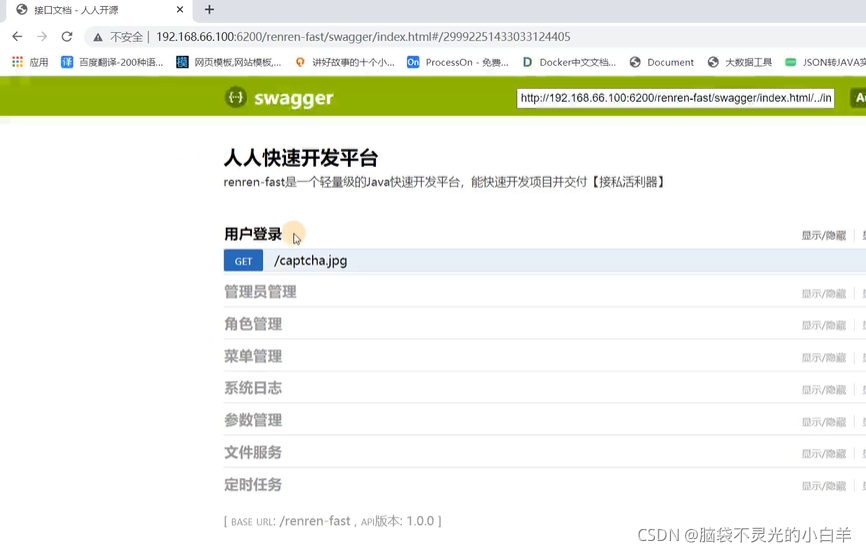This screenshot has height=552, width=866.
Task: Open the /captcha.jpg endpoint
Action: click(310, 261)
